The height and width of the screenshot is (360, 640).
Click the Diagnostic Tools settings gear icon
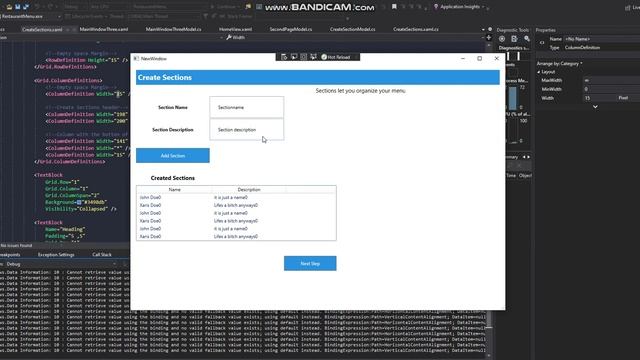click(502, 39)
